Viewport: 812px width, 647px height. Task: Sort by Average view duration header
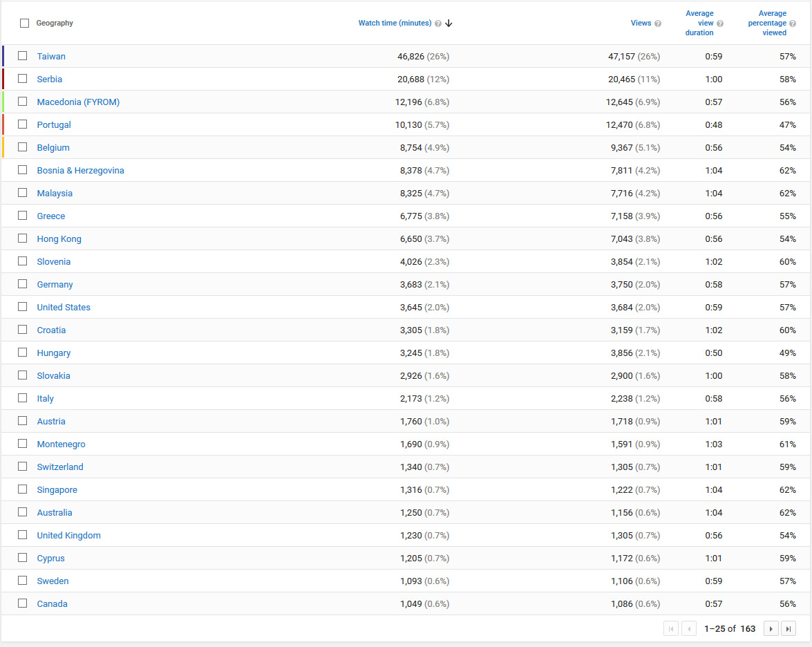(699, 23)
